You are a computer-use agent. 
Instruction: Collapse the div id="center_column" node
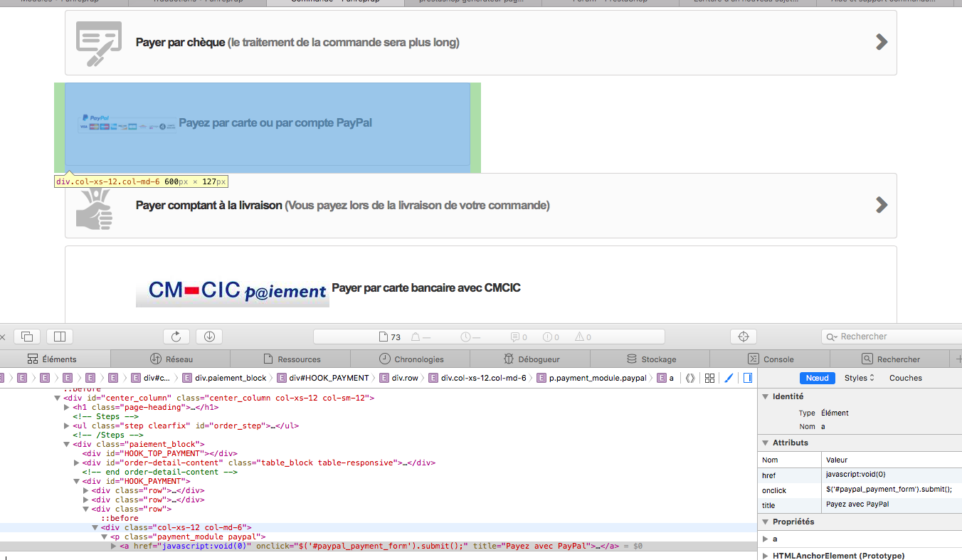point(58,398)
